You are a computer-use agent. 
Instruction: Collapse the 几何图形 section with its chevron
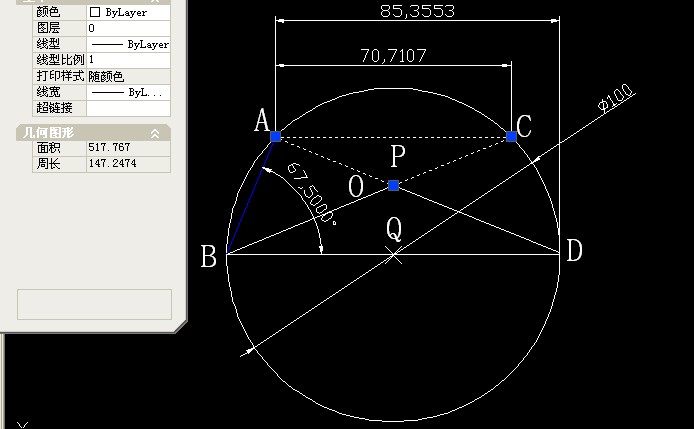[x=155, y=133]
